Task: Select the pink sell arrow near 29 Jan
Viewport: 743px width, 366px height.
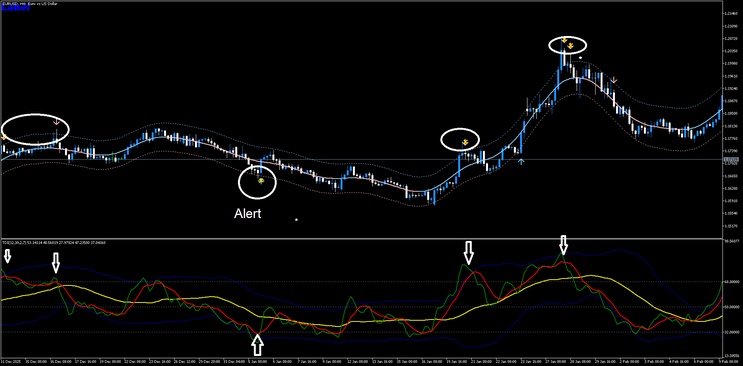Action: (614, 80)
